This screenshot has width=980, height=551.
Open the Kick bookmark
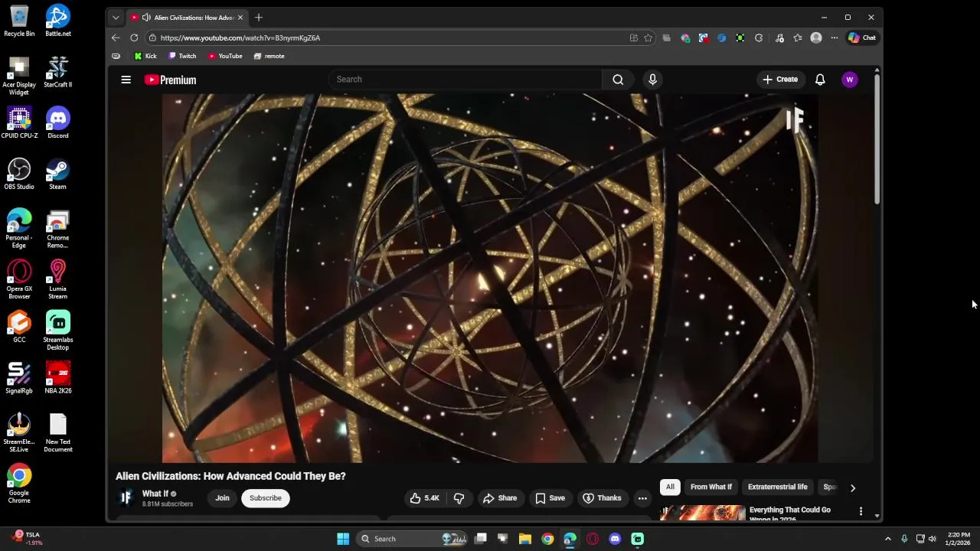click(145, 56)
